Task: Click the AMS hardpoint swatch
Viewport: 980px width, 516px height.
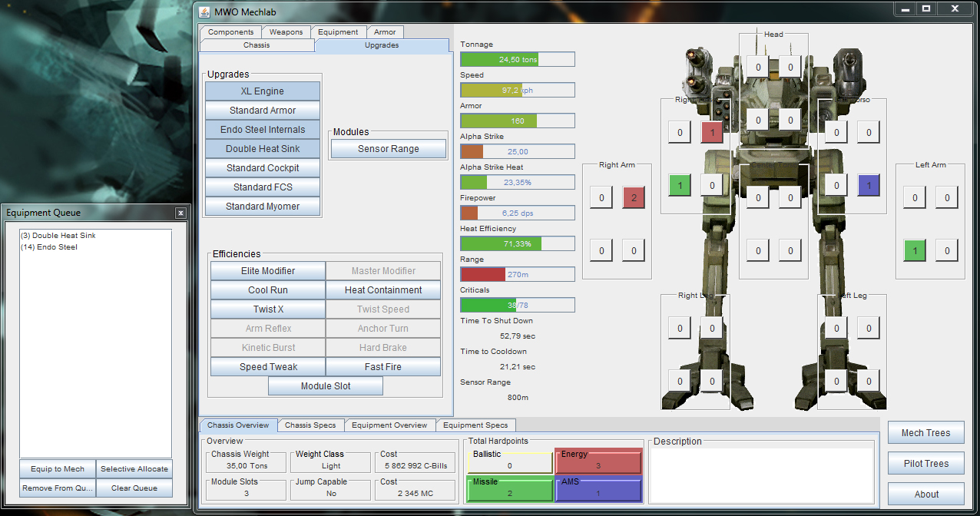Action: pyautogui.click(x=598, y=490)
